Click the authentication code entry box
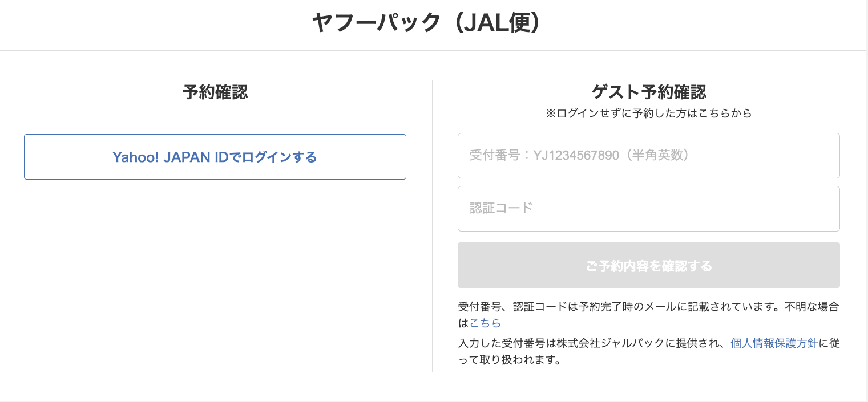 click(x=648, y=208)
